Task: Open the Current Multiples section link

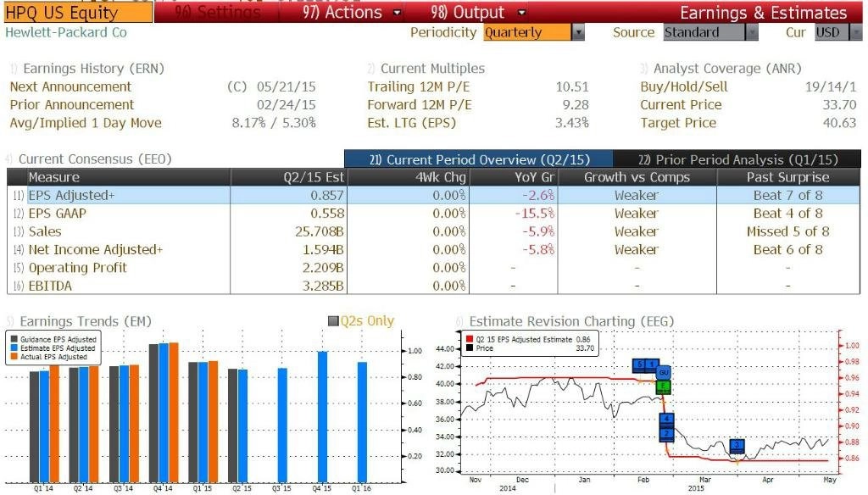Action: tap(432, 69)
